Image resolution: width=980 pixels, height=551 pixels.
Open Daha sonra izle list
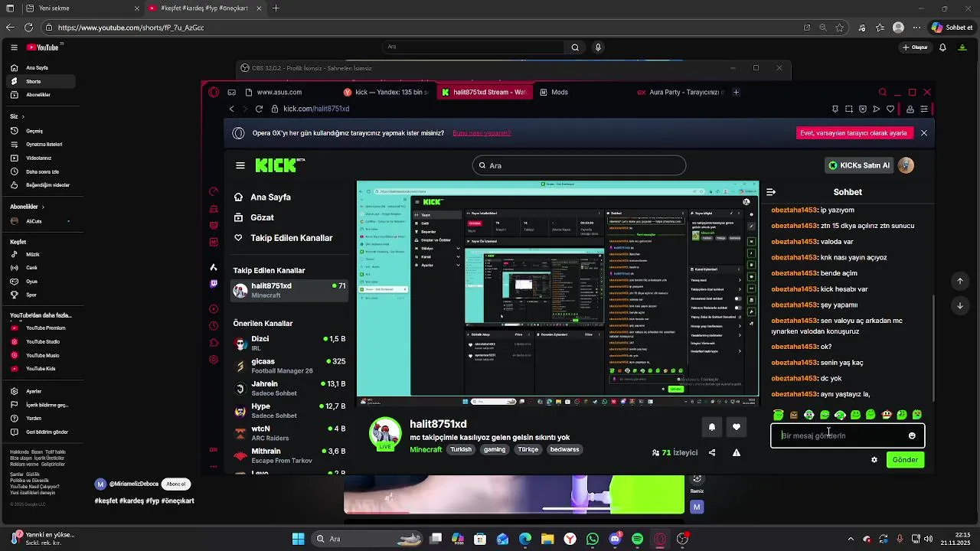point(42,171)
